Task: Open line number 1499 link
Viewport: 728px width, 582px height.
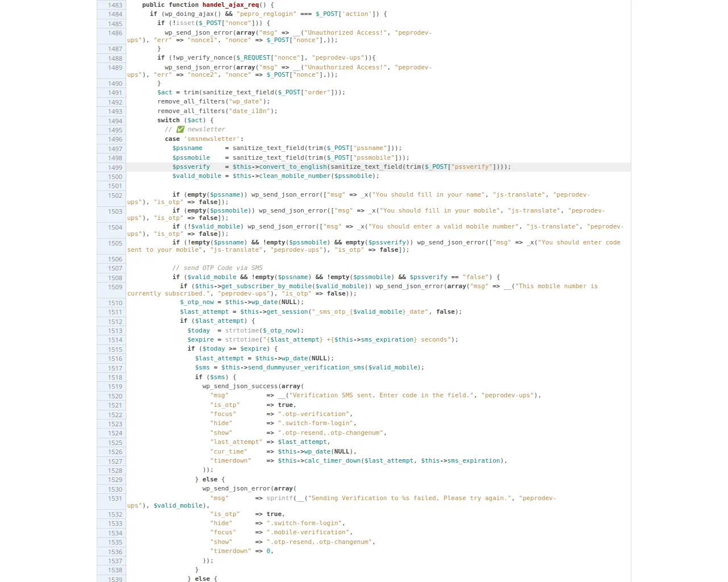Action: pyautogui.click(x=115, y=168)
